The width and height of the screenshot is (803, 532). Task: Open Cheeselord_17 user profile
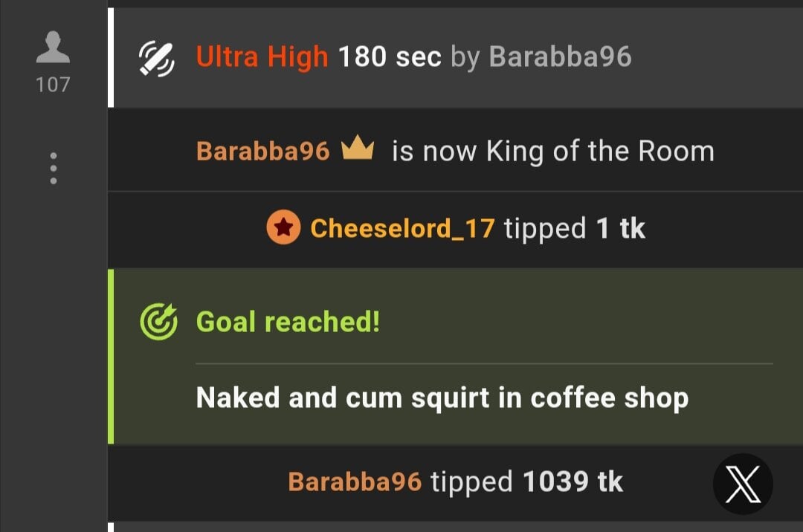coord(402,228)
